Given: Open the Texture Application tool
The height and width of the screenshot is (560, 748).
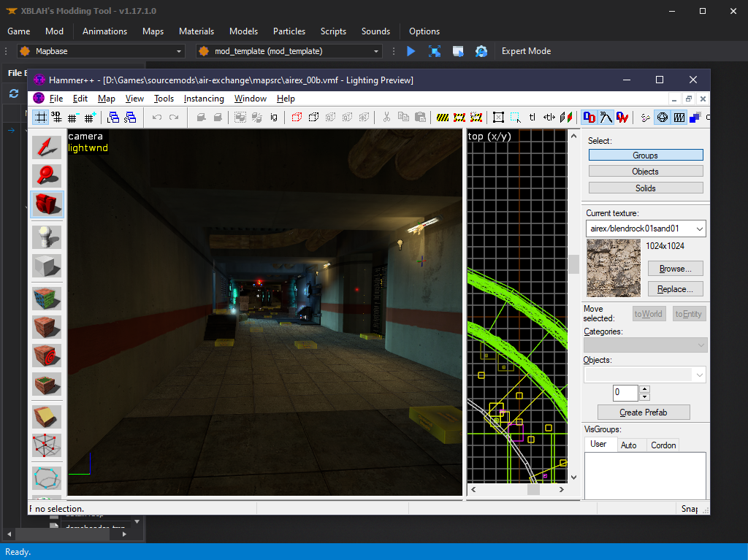Looking at the screenshot, I should (47, 297).
